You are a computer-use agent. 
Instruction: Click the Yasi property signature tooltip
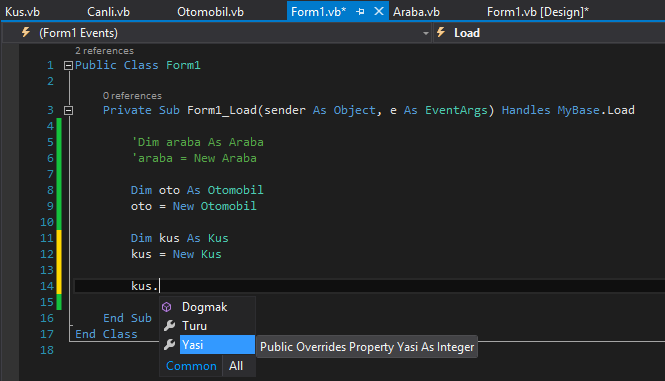coord(367,347)
